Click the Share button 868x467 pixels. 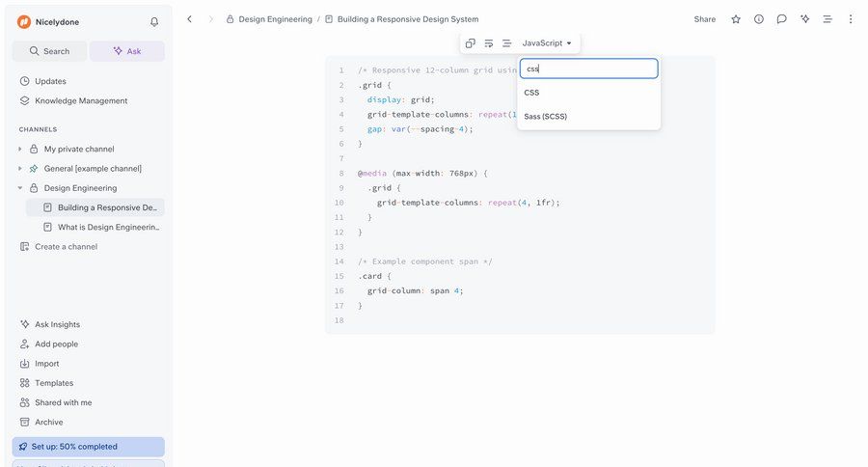click(x=704, y=19)
